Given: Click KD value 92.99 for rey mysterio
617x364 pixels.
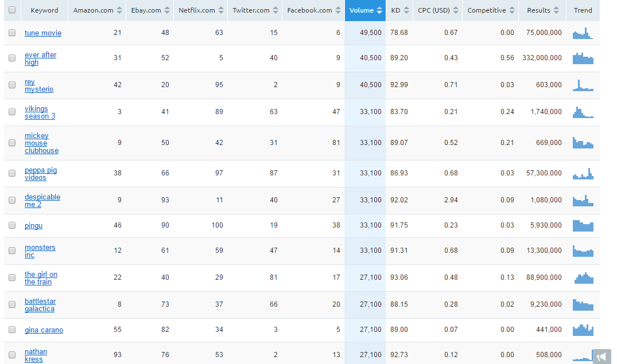Looking at the screenshot, I should coord(399,85).
